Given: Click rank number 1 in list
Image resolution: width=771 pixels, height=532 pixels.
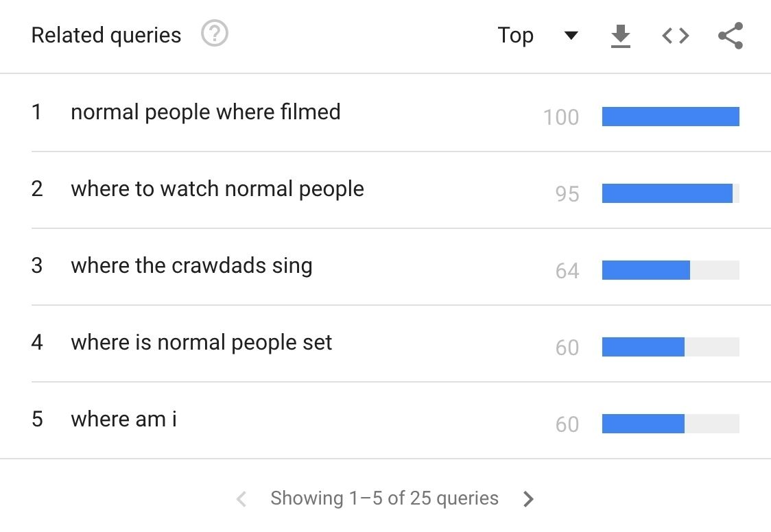Looking at the screenshot, I should point(37,112).
